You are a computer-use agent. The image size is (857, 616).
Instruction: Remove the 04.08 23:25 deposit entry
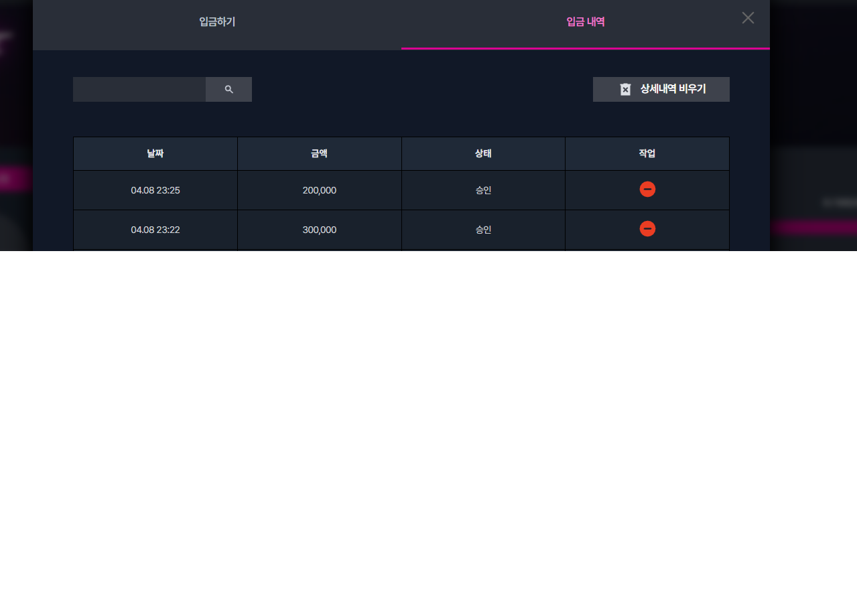click(647, 189)
